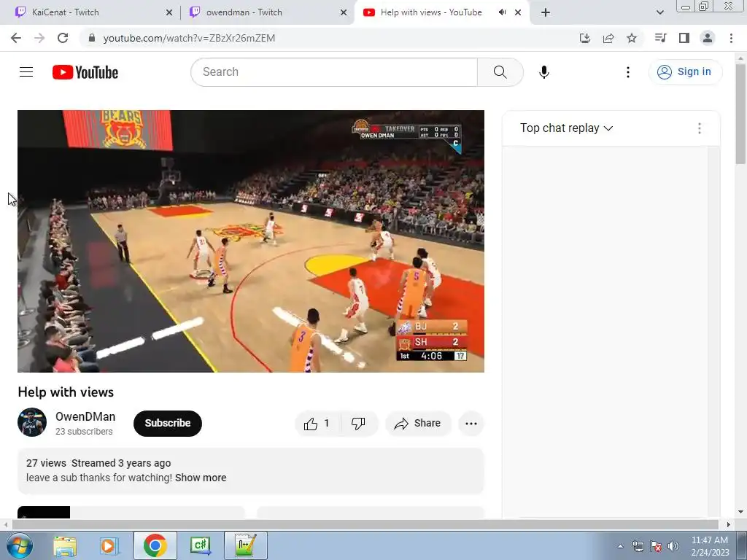Go back in browser history
747x560 pixels.
[16, 38]
